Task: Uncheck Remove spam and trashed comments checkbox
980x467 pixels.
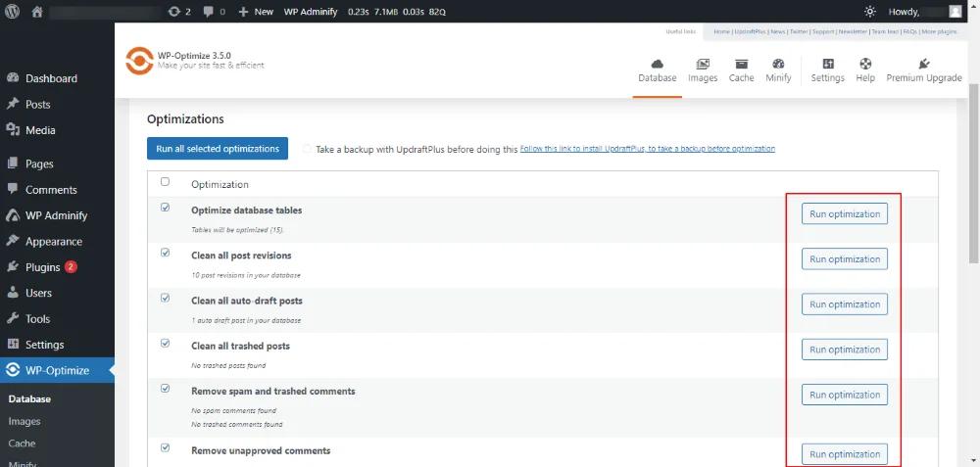Action: click(165, 388)
